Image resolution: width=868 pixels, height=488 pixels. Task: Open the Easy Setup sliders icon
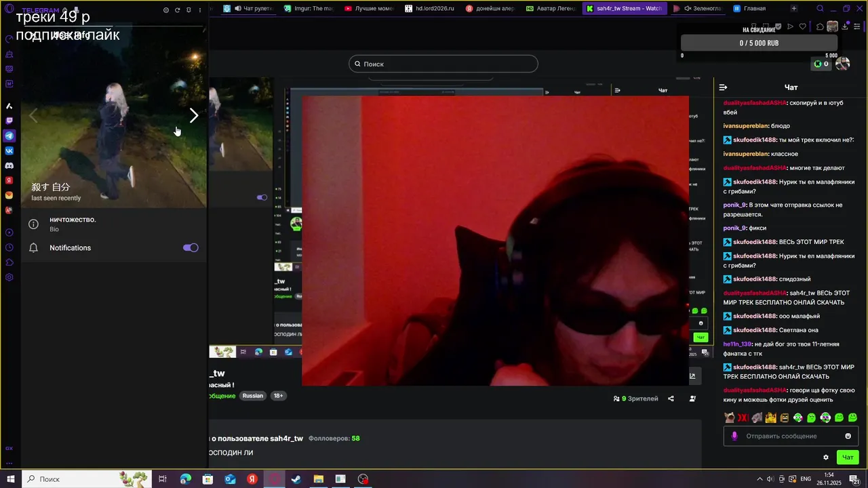857,27
